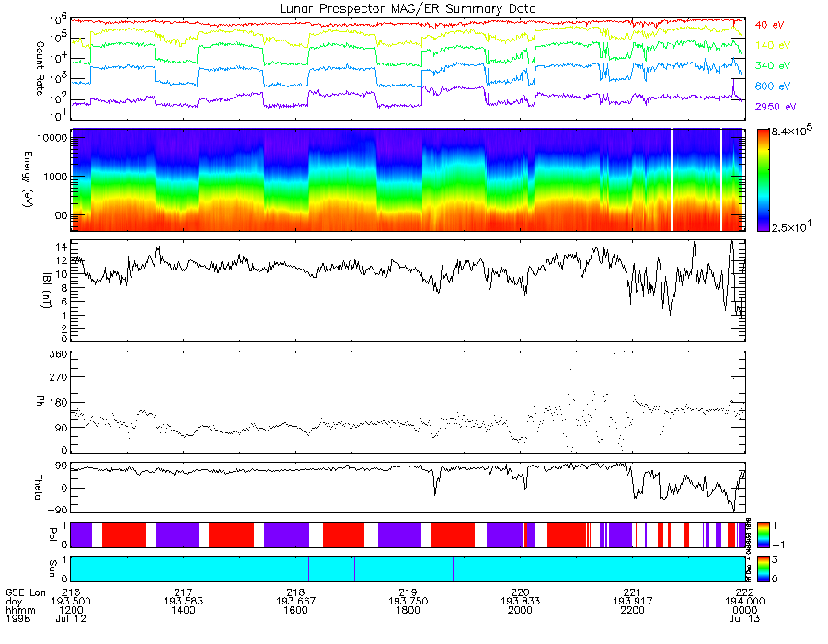This screenshot has height=644, width=828.
Task: Click the third purple vertical line in the Sun panel
Action: (x=453, y=569)
